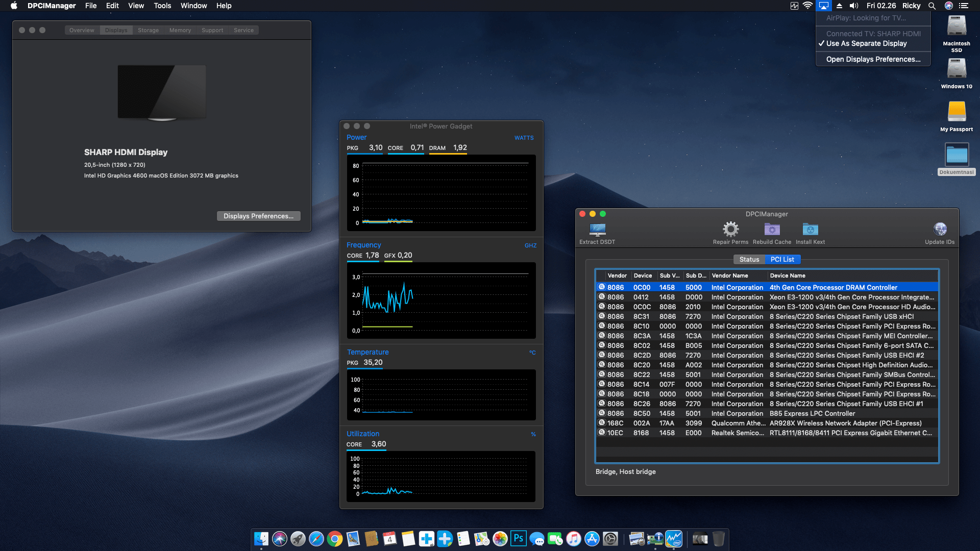The image size is (980, 551).
Task: Open the Service tab in About This Mac
Action: (243, 30)
